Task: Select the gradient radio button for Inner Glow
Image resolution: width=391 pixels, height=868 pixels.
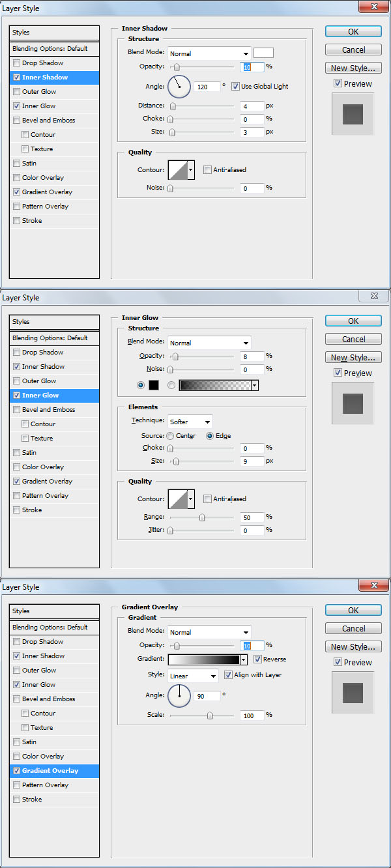Action: click(172, 385)
